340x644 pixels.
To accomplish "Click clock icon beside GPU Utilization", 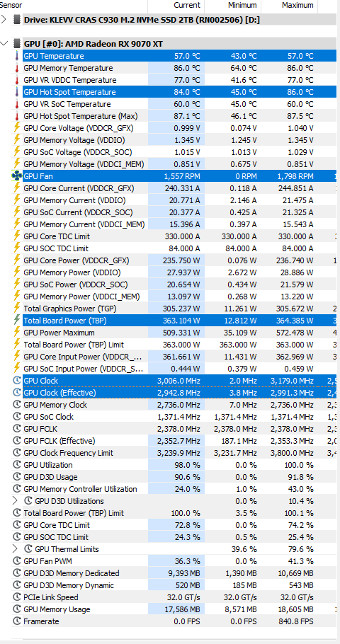I will click(17, 465).
